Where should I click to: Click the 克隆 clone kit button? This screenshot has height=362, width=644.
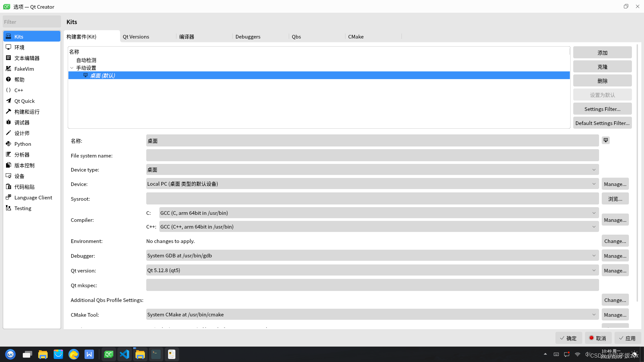pos(602,67)
